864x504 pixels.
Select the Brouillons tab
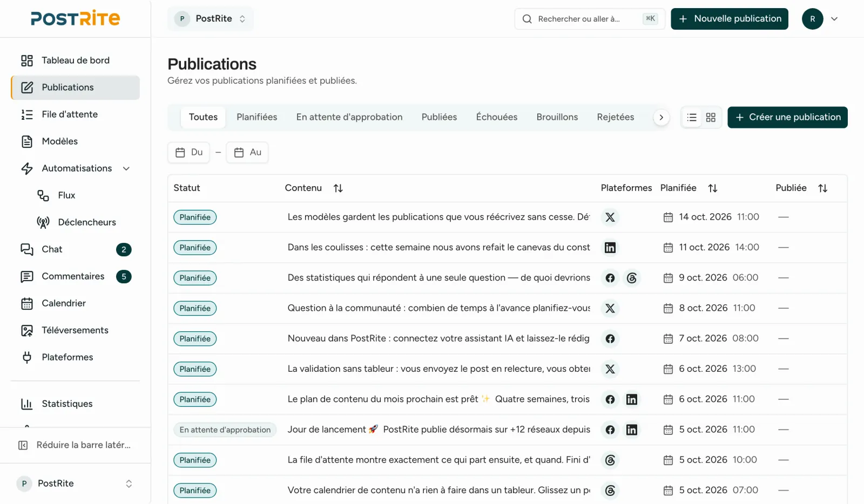[557, 117]
